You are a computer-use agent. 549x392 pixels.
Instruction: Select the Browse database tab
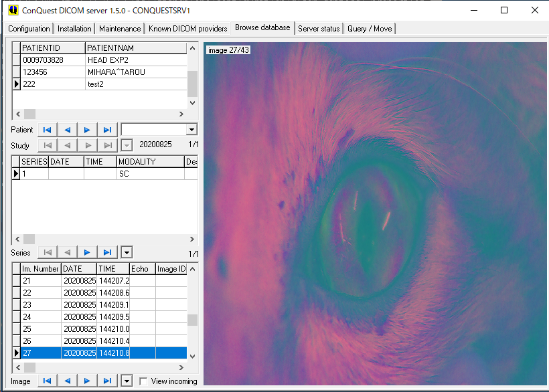[262, 27]
